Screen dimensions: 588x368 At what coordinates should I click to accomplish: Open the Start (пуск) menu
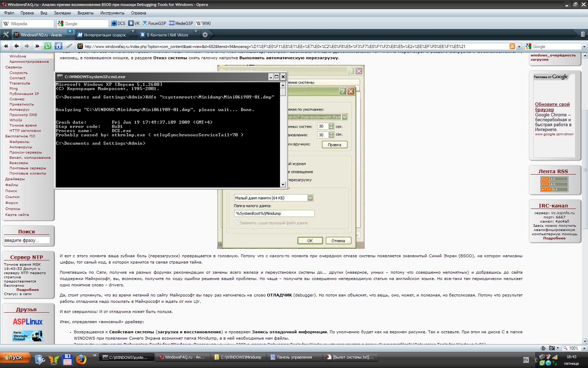click(x=15, y=357)
